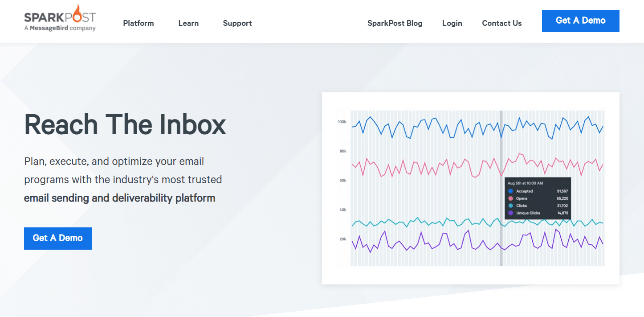This screenshot has height=317, width=644.
Task: Click the Unique Clicks value 14,875
Action: (562, 213)
